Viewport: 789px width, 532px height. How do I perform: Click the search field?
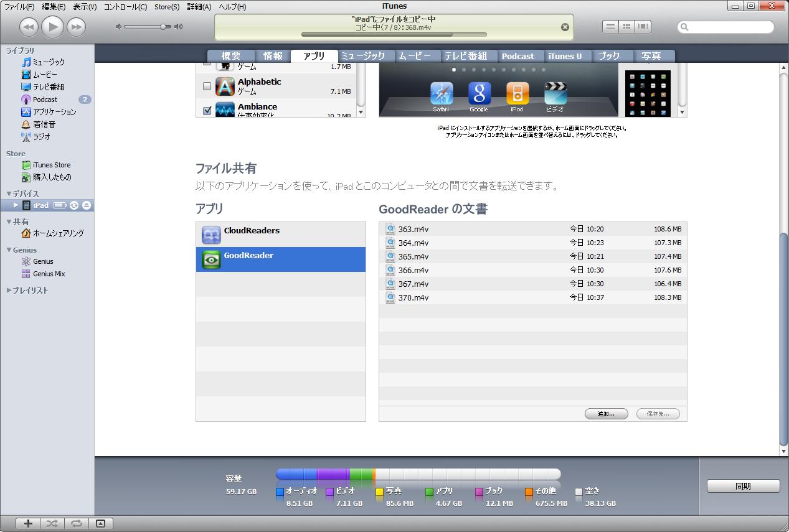(726, 27)
